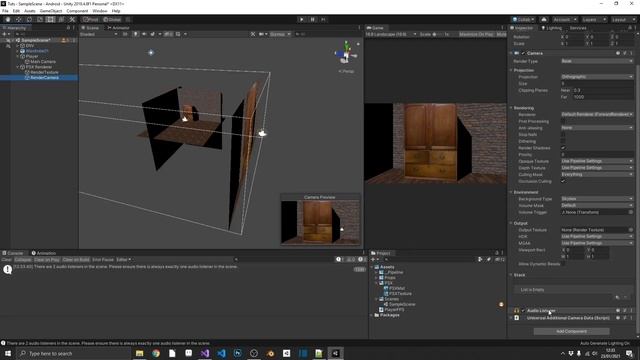Image resolution: width=640 pixels, height=360 pixels.
Task: Open the Shaded draw mode dropdown
Action: [x=98, y=34]
